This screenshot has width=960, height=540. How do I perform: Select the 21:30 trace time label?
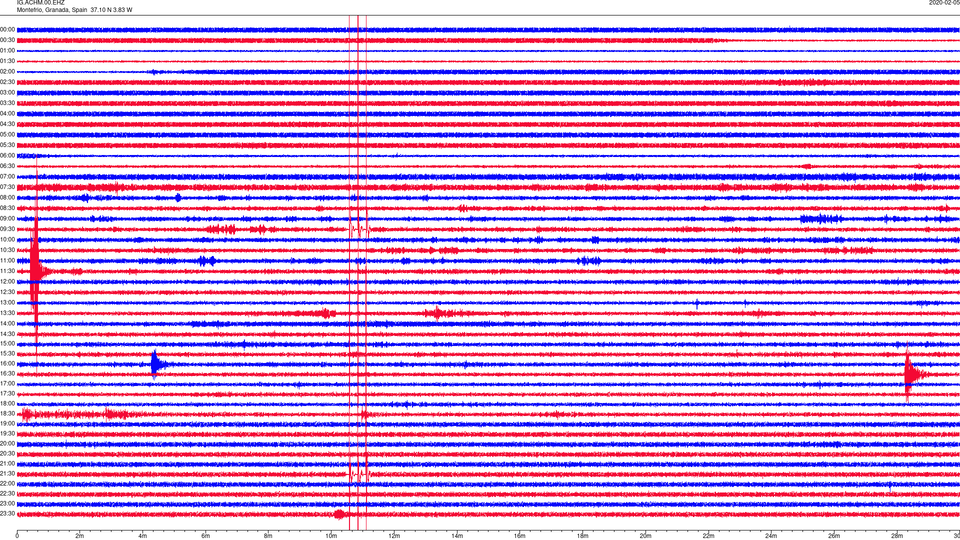(7, 474)
